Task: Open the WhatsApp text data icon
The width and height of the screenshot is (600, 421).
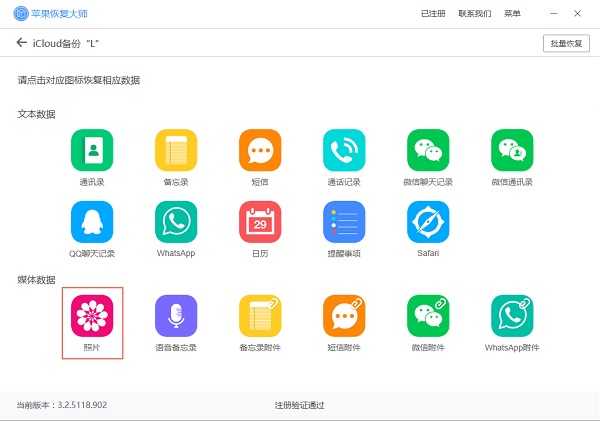Action: [176, 222]
